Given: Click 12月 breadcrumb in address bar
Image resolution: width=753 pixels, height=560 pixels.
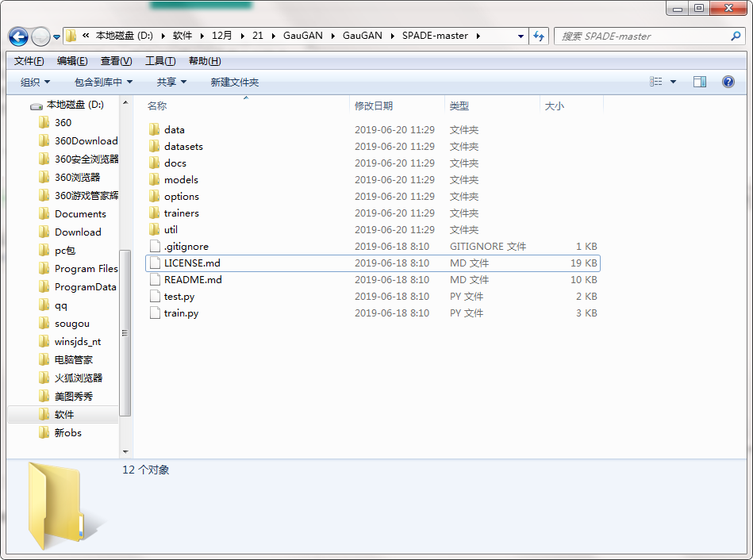Looking at the screenshot, I should pos(222,36).
